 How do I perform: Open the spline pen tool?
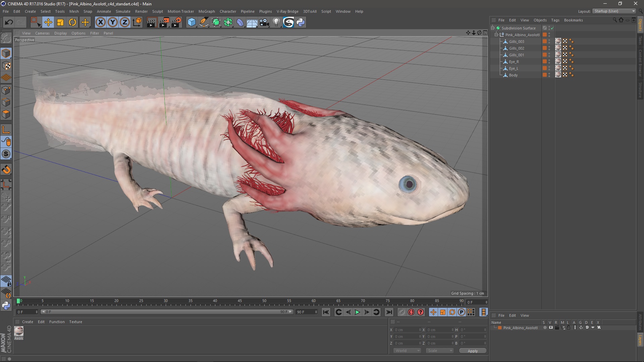pos(204,22)
